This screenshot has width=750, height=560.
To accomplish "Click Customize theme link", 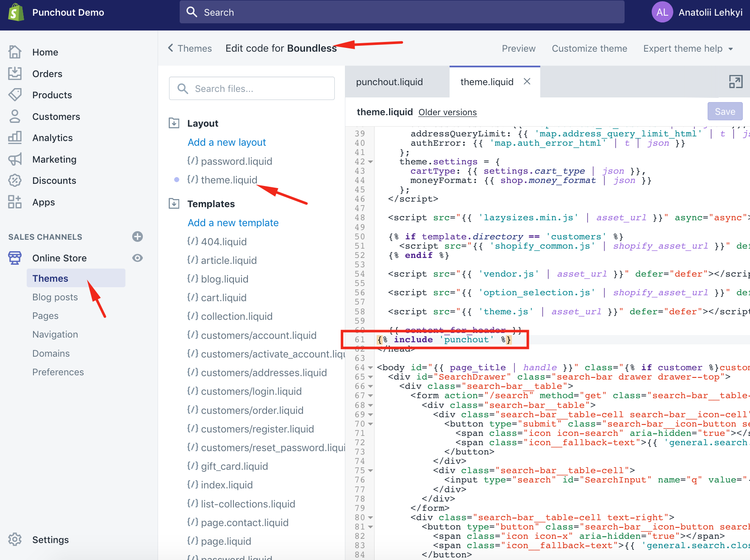I will pyautogui.click(x=589, y=49).
